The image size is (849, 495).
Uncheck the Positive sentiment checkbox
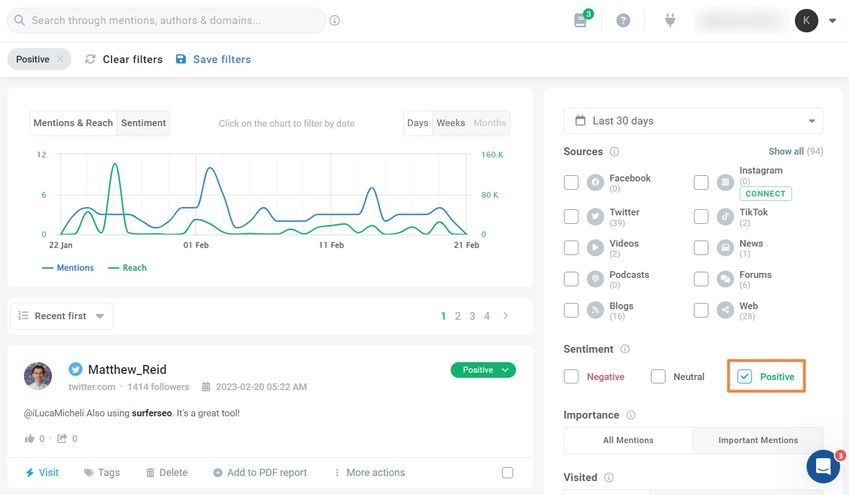pyautogui.click(x=744, y=376)
